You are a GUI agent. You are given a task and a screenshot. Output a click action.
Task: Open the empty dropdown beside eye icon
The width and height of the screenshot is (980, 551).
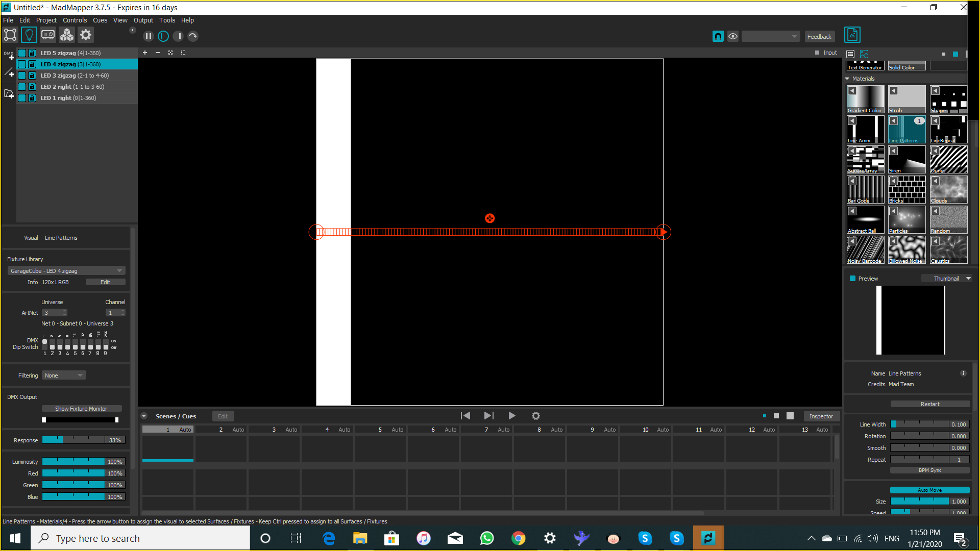click(x=771, y=36)
